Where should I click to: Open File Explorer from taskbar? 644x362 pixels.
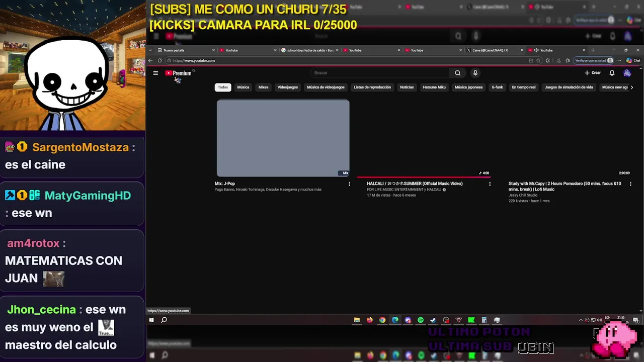(357, 320)
